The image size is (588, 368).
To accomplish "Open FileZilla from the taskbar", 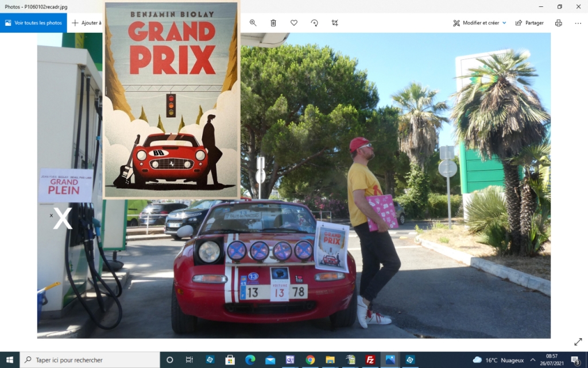I will [x=370, y=360].
